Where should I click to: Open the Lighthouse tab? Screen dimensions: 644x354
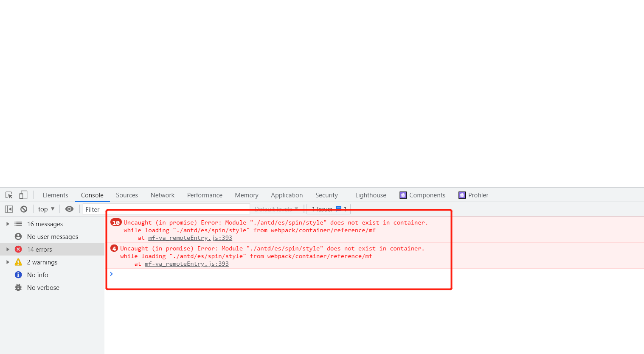tap(371, 195)
